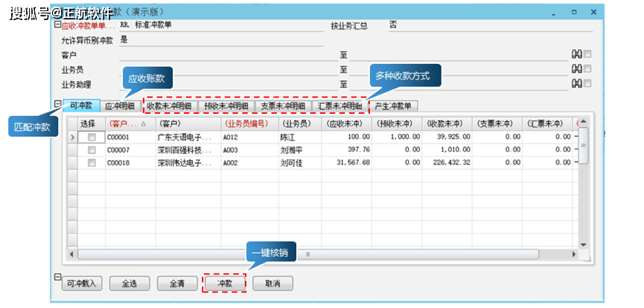Open 业务员 lookup binoculars icon
The width and height of the screenshot is (644, 308).
coord(577,68)
